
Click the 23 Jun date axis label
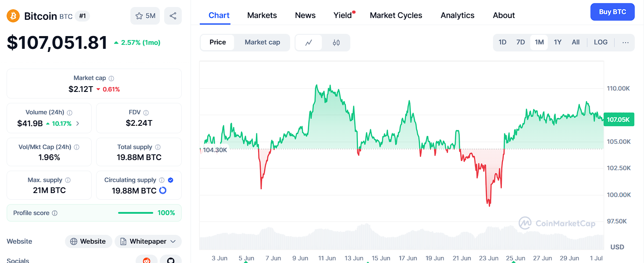tap(489, 258)
